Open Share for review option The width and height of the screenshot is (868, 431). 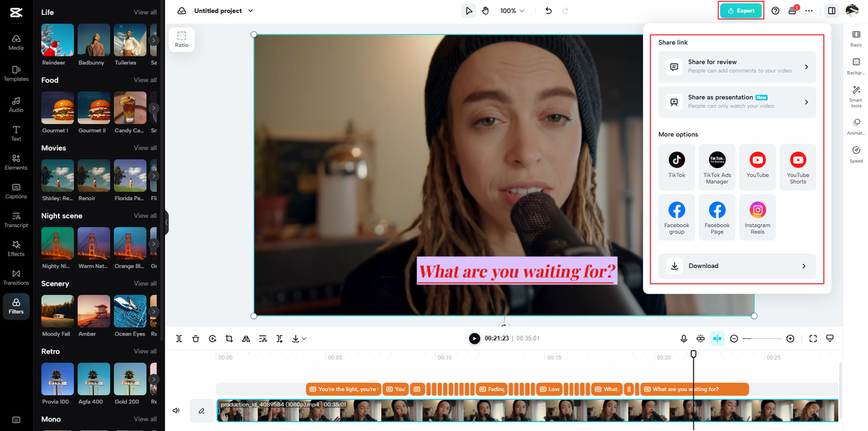tap(737, 66)
